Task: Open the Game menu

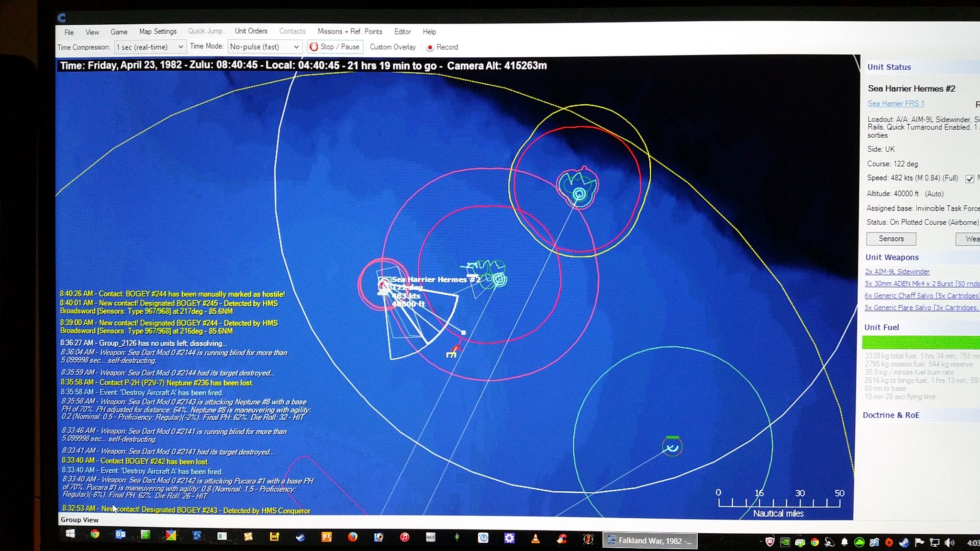Action: 119,32
